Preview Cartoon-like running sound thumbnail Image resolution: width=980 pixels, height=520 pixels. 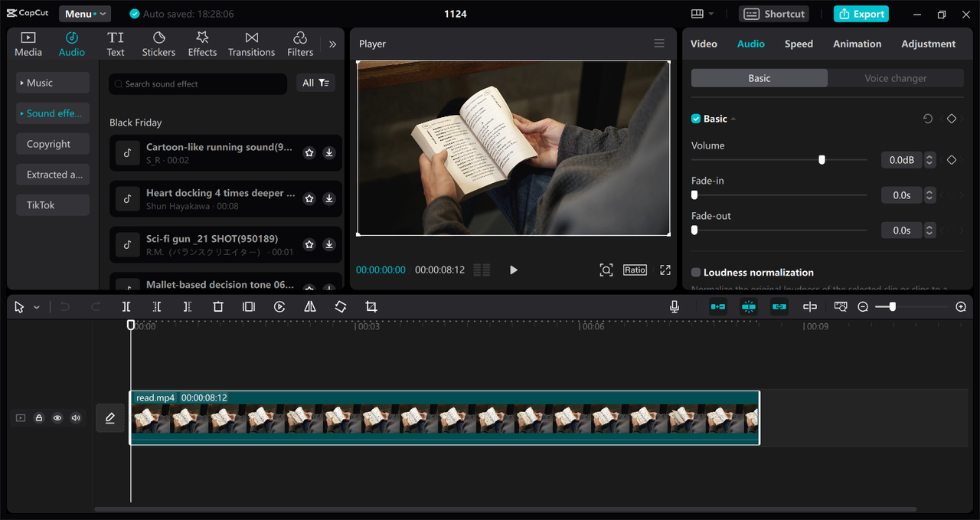pos(128,153)
